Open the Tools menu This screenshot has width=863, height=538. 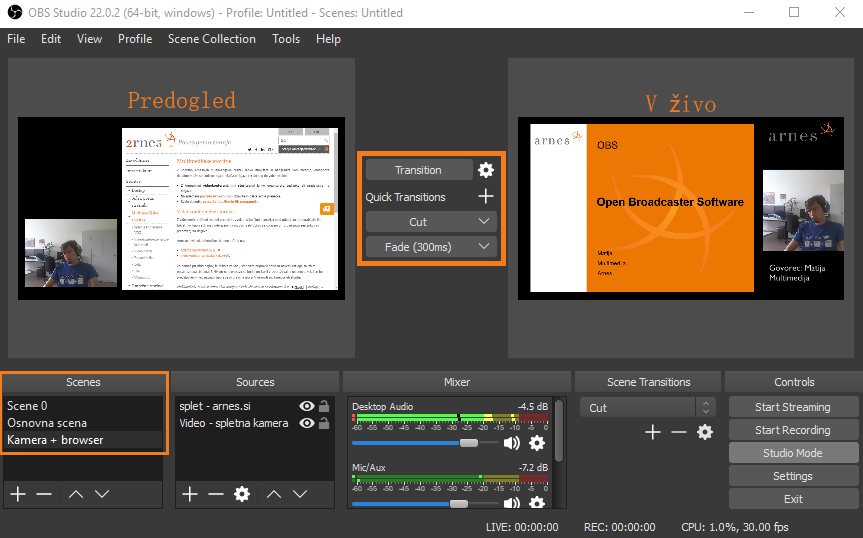pos(286,39)
